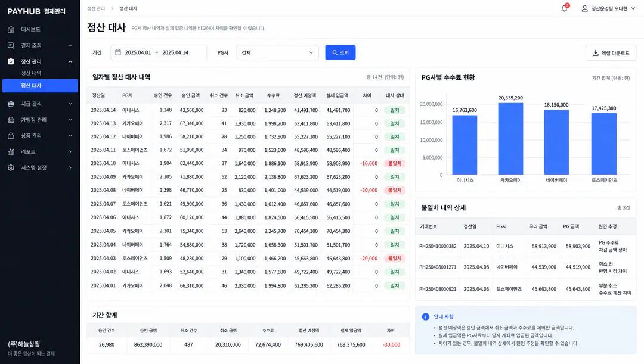Click transaction number PH250408001271
Image resolution: width=644 pixels, height=364 pixels.
click(x=438, y=267)
